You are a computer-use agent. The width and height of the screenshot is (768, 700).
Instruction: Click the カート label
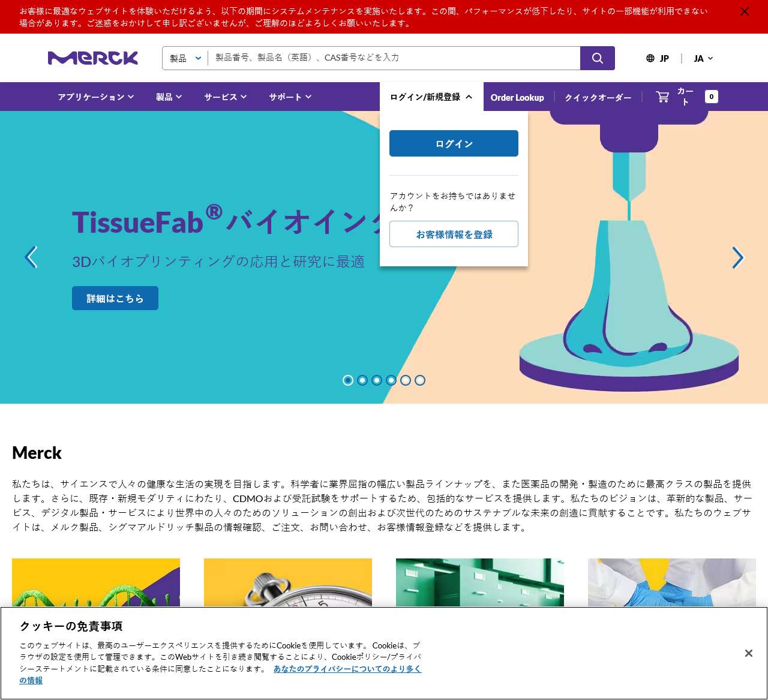pos(685,97)
